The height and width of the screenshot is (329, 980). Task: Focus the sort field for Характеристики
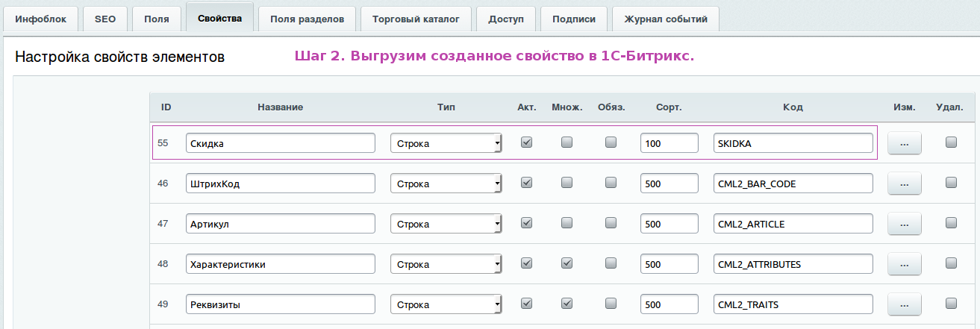(x=669, y=264)
